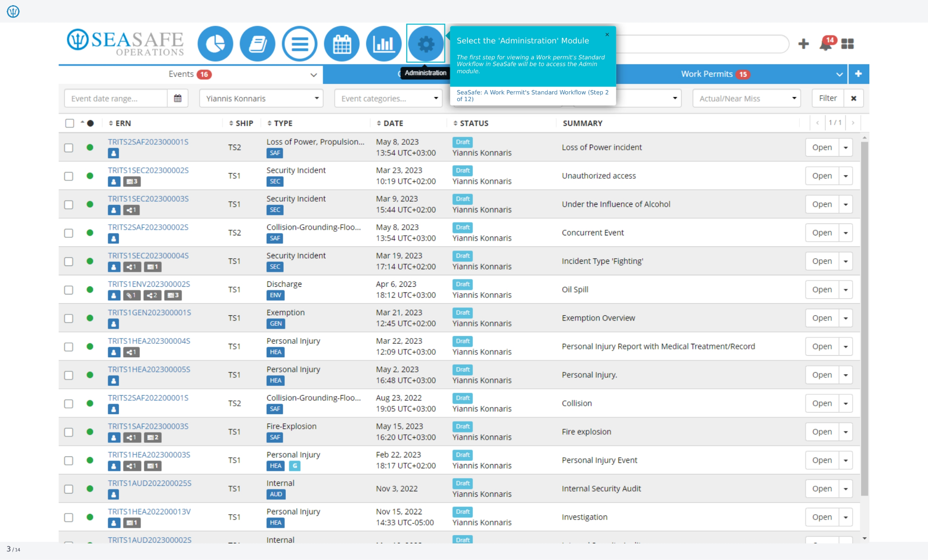Go to previous page arrow in pagination
The width and height of the screenshot is (928, 560).
tap(818, 123)
